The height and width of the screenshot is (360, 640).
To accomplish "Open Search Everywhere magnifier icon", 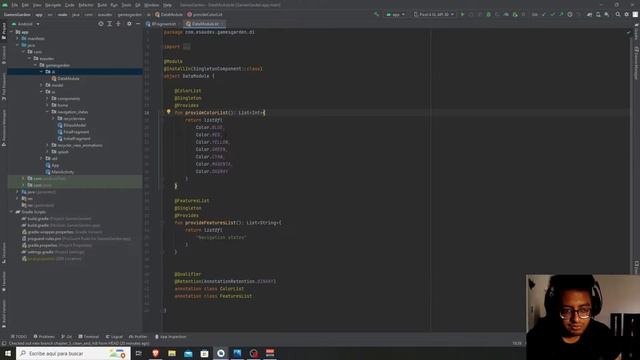I will [618, 14].
